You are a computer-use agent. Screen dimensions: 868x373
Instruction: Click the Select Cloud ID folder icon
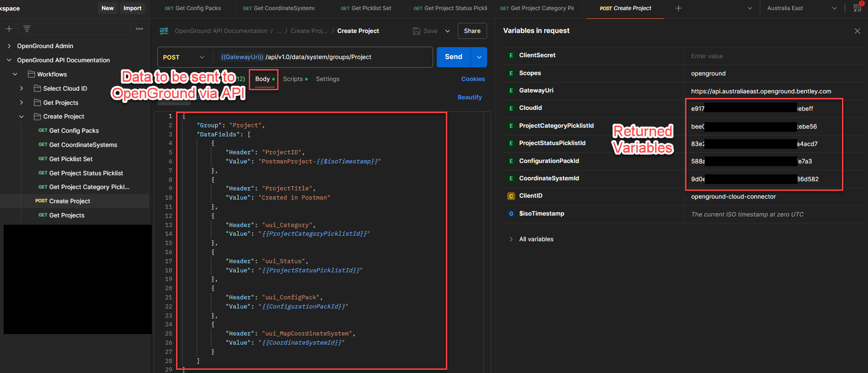tap(38, 88)
